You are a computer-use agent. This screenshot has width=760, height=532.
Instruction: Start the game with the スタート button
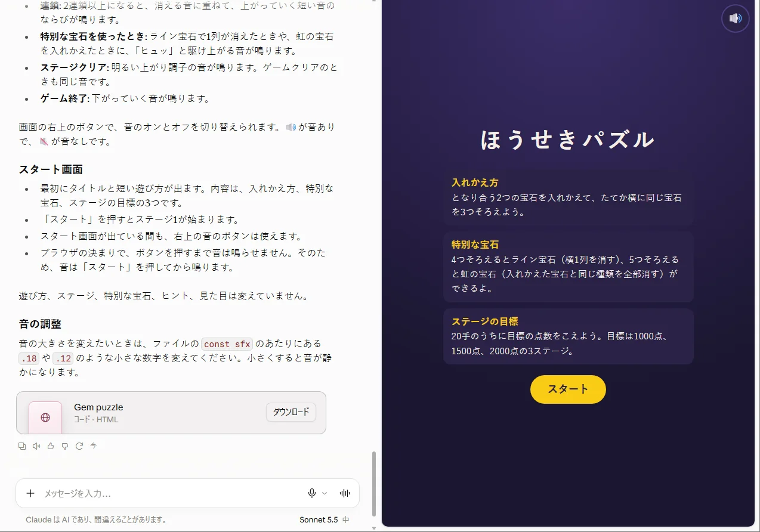point(568,389)
